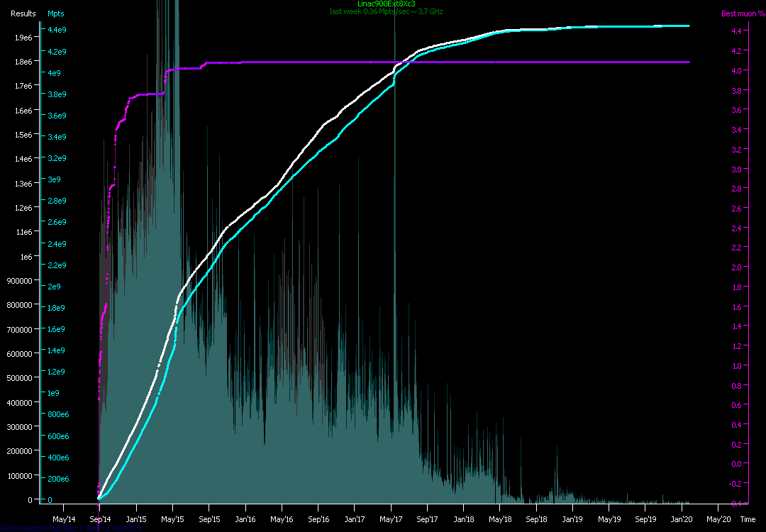Image resolution: width=766 pixels, height=532 pixels.
Task: Click the 'Best muon %' axis header
Action: click(743, 13)
